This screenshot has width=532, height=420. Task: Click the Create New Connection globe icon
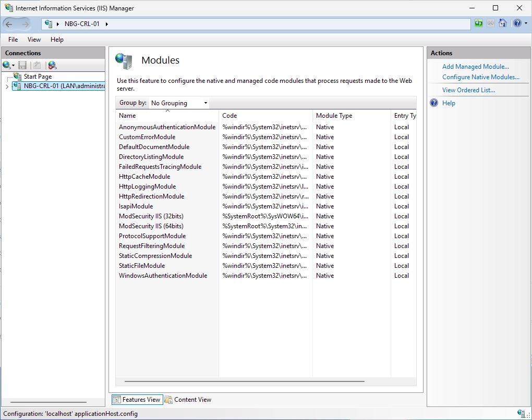click(7, 65)
